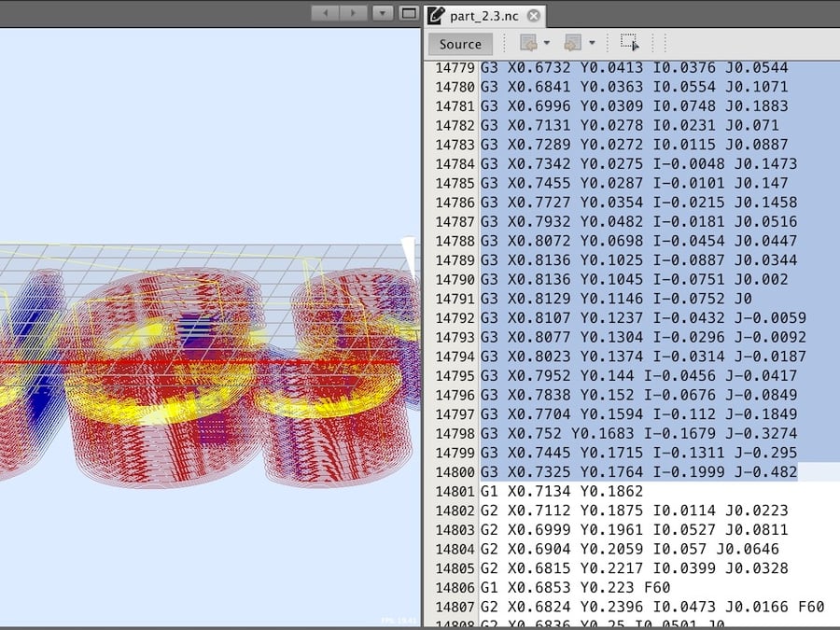The height and width of the screenshot is (630, 840).
Task: Select the first file-arrow icon in the editor toolbar
Action: (x=527, y=43)
